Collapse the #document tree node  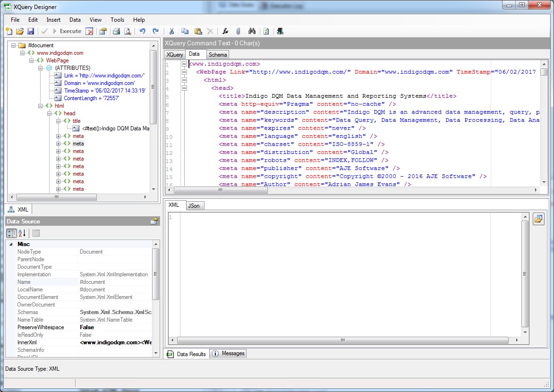point(13,45)
